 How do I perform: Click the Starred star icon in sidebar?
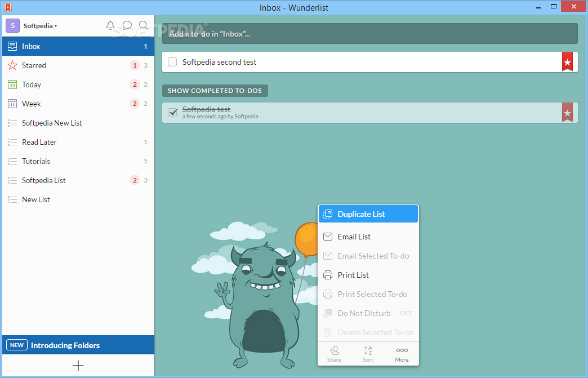point(12,65)
